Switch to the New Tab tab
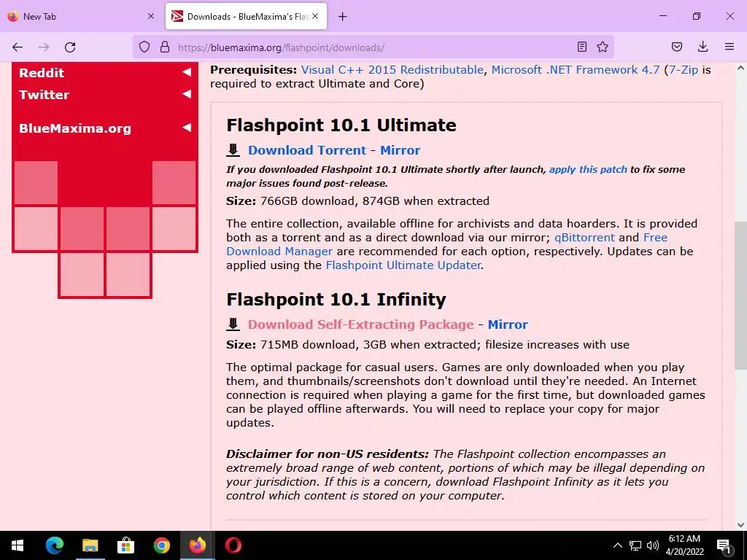This screenshot has height=560, width=747. point(81,16)
